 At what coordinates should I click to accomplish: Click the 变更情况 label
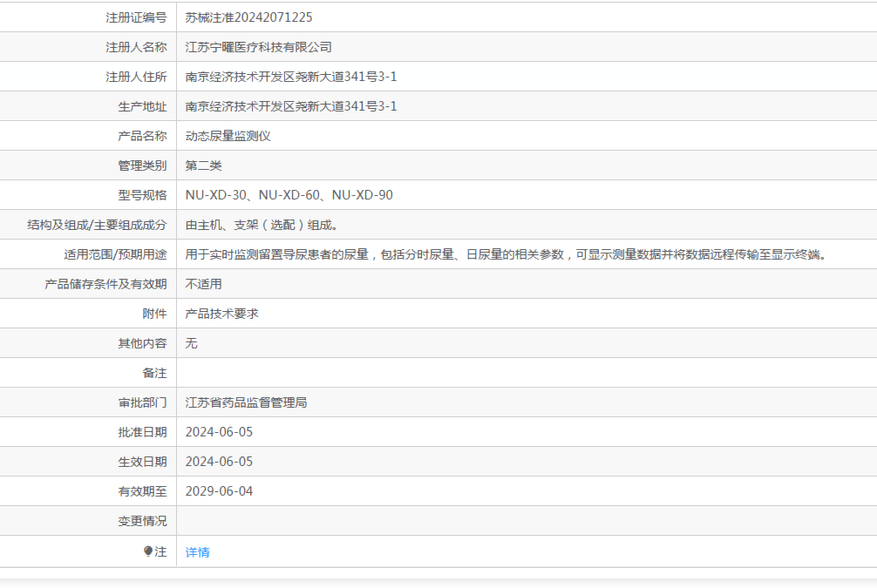point(143,522)
